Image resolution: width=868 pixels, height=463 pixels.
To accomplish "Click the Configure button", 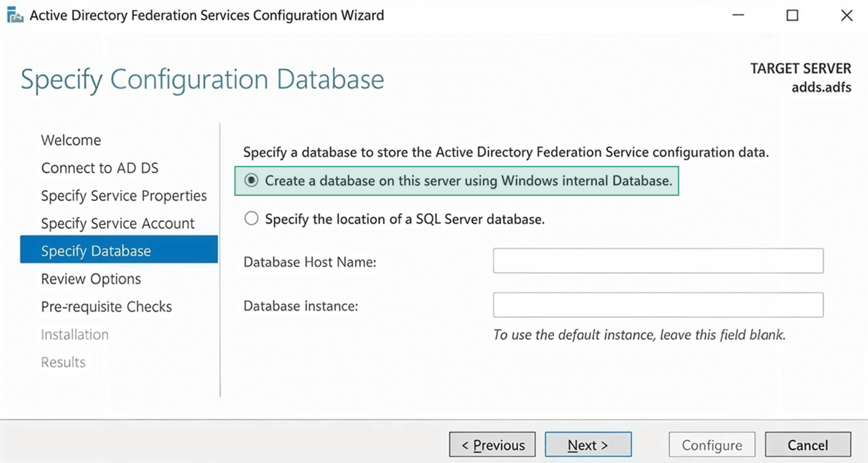I will click(x=712, y=445).
